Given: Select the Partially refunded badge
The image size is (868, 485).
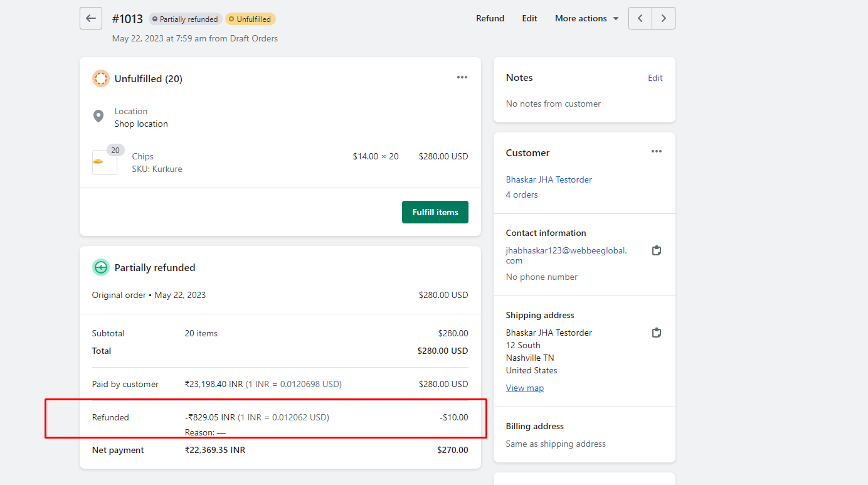Looking at the screenshot, I should point(185,19).
